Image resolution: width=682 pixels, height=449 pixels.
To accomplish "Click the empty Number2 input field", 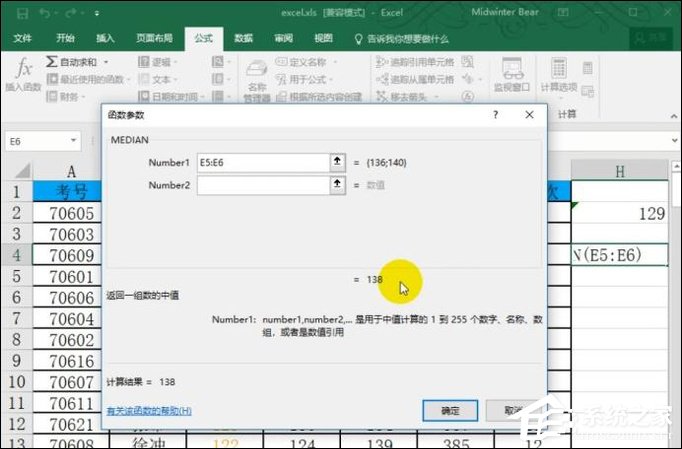I will (x=264, y=185).
